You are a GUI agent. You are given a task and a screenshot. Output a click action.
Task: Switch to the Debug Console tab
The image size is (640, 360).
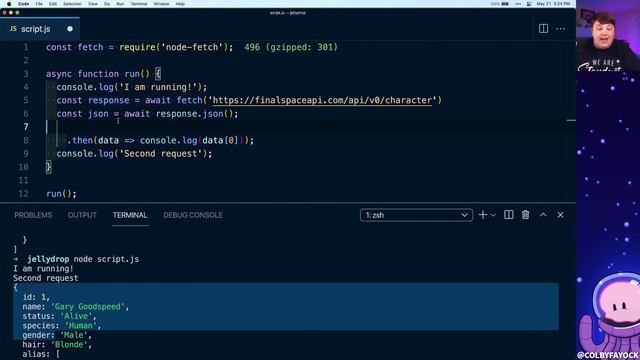tap(193, 215)
